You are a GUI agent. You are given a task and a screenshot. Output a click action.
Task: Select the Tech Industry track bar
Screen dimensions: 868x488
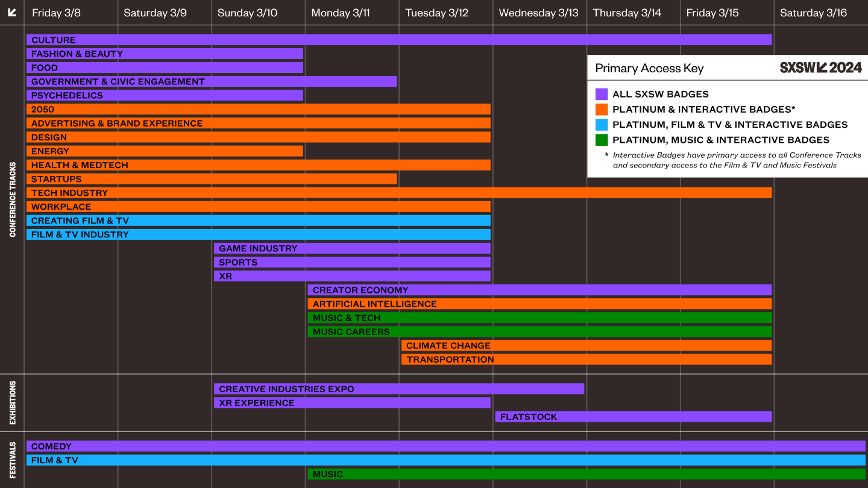point(399,193)
